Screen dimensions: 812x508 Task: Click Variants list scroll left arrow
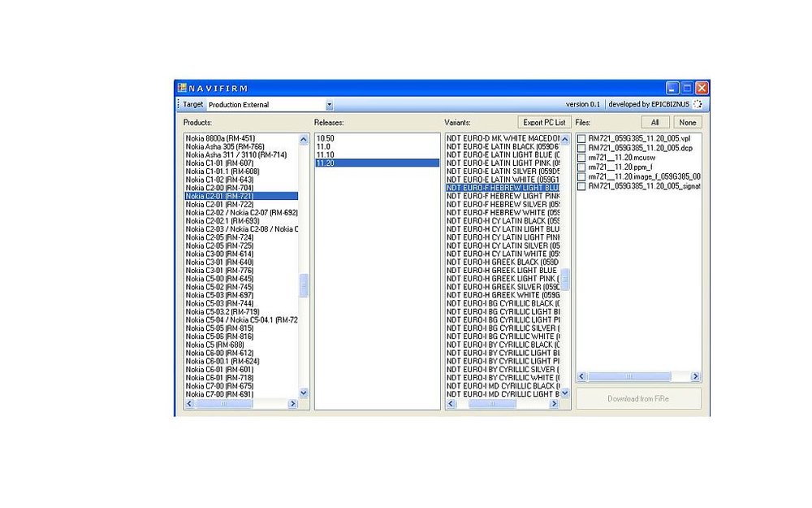(451, 403)
